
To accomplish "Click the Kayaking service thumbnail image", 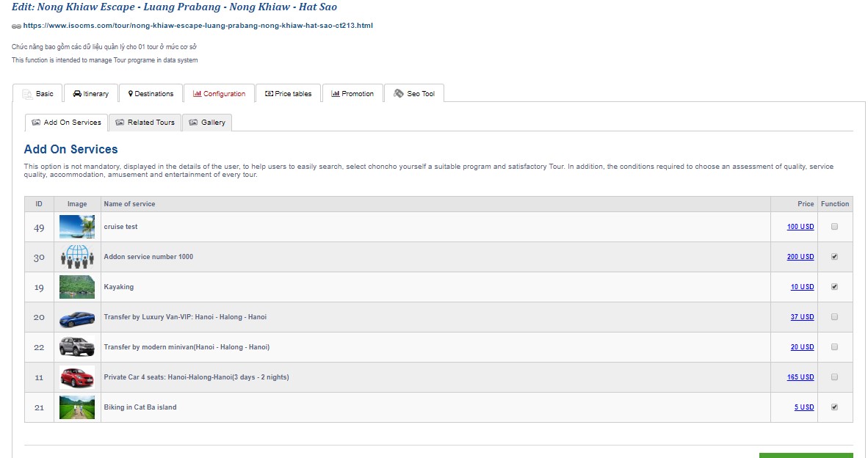I will [77, 287].
